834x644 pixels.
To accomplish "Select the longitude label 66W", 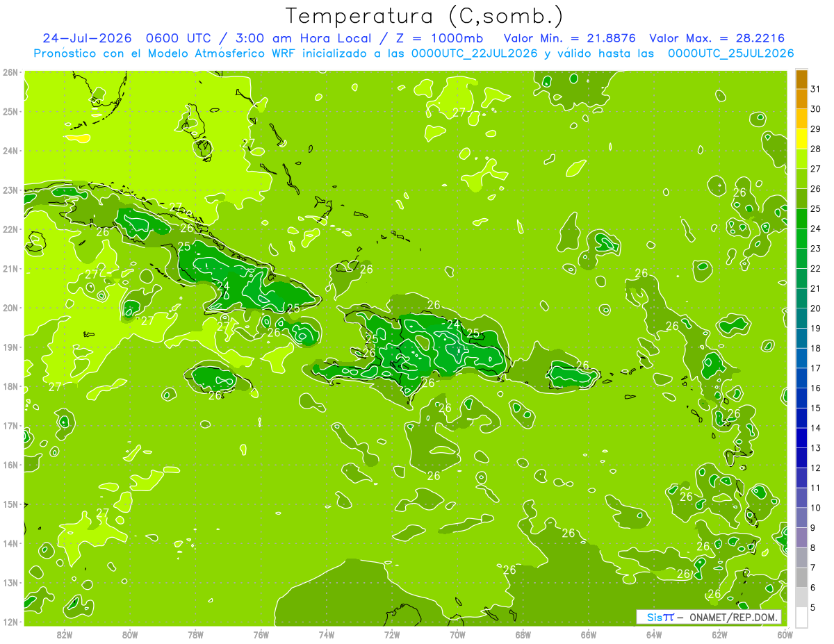I will pos(589,634).
